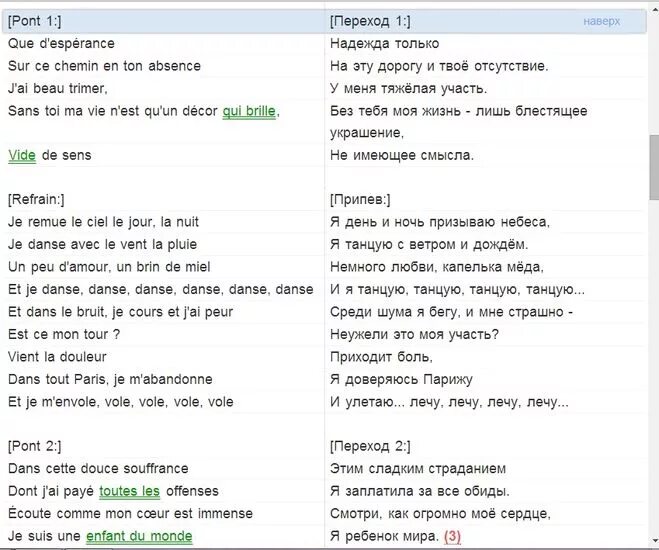Click the line 'Je remue le ciel le jour, la nuit'
The height and width of the screenshot is (550, 659).
(x=103, y=222)
